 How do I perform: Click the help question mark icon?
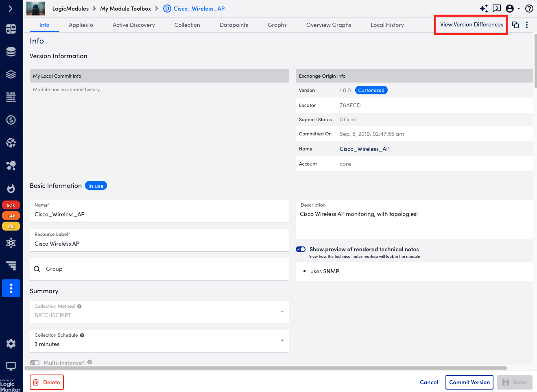coord(529,9)
